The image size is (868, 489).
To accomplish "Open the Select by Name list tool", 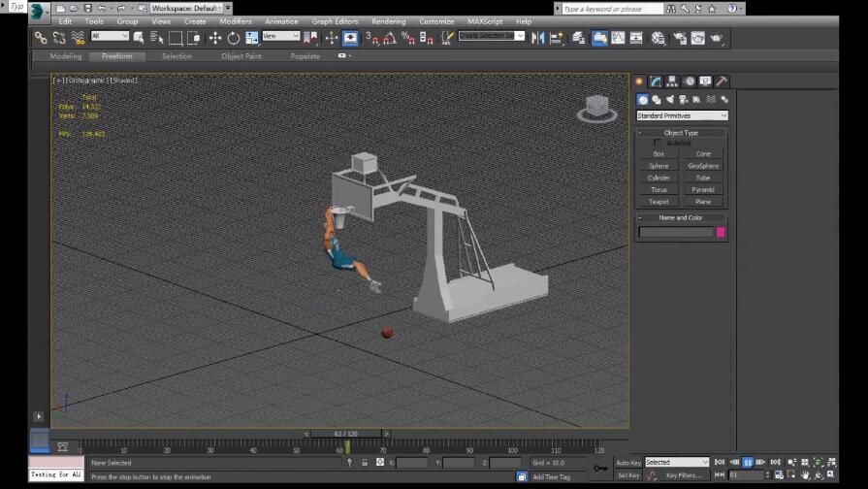I will [157, 38].
